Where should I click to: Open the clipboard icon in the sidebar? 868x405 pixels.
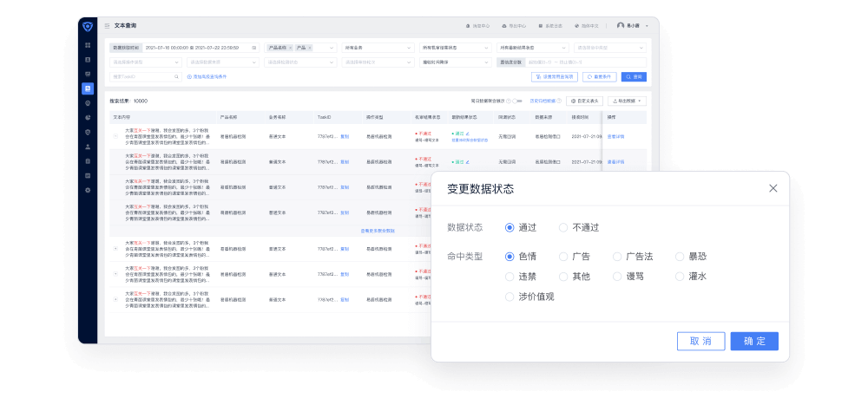88,161
